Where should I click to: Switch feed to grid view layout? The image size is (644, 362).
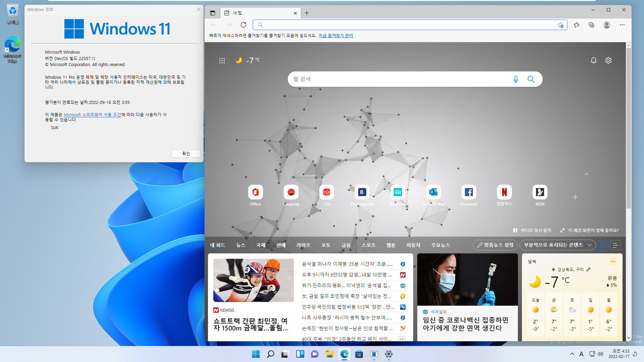[x=603, y=245]
